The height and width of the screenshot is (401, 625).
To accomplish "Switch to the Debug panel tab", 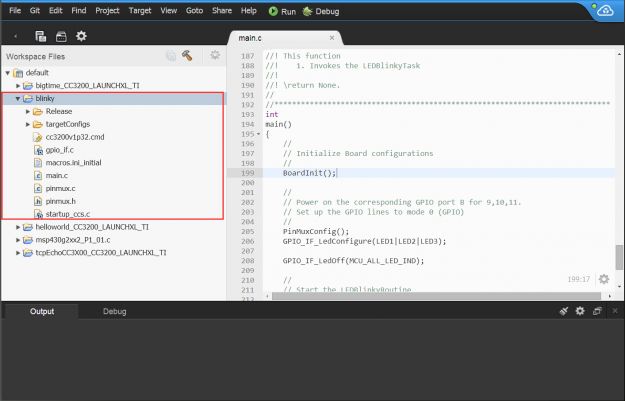I will click(x=114, y=311).
